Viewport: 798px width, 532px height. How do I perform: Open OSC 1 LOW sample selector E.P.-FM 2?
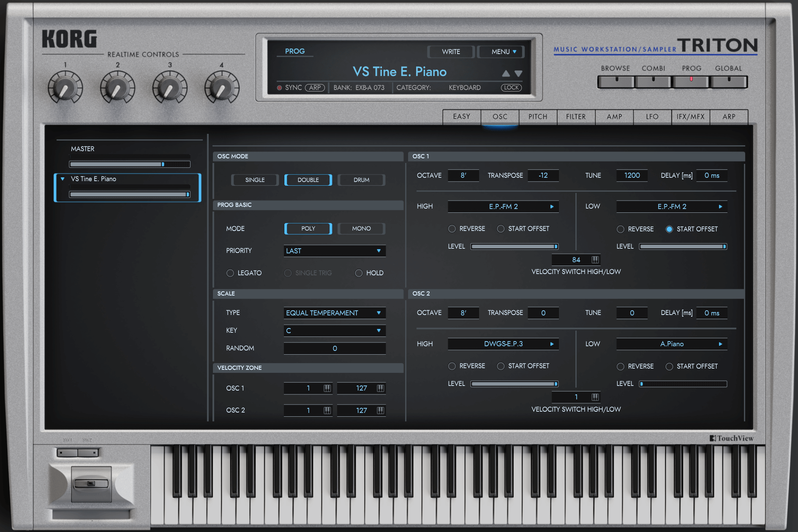tap(672, 206)
